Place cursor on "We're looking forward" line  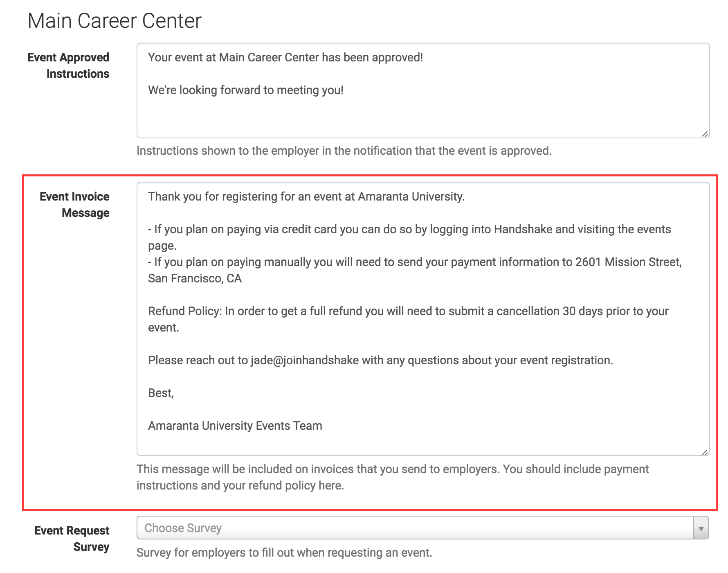[245, 90]
